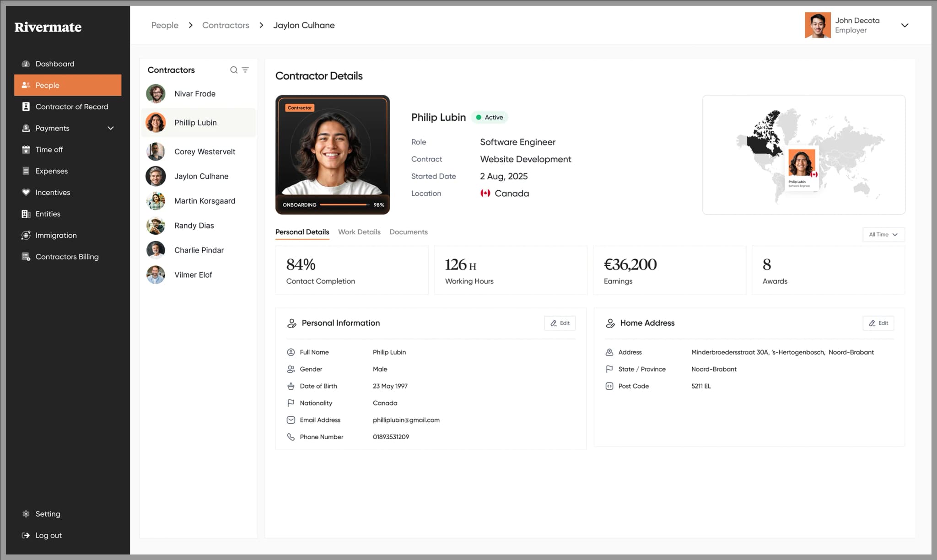Click the search icon in Contractors panel

point(233,70)
